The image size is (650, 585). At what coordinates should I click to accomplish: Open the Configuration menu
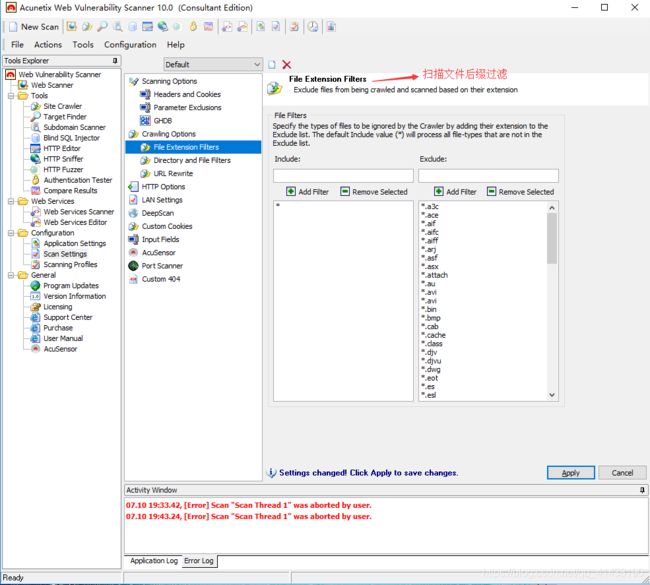pos(130,45)
